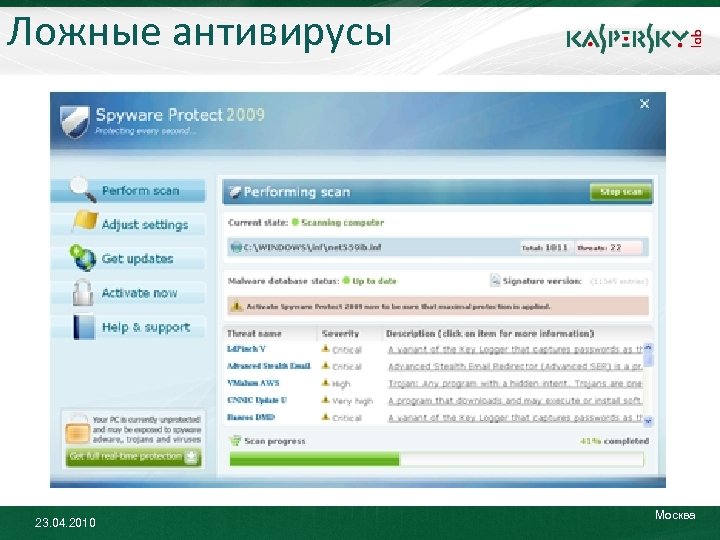Click the magnifying glass Perform scan icon
720x540 pixels.
coord(83,189)
